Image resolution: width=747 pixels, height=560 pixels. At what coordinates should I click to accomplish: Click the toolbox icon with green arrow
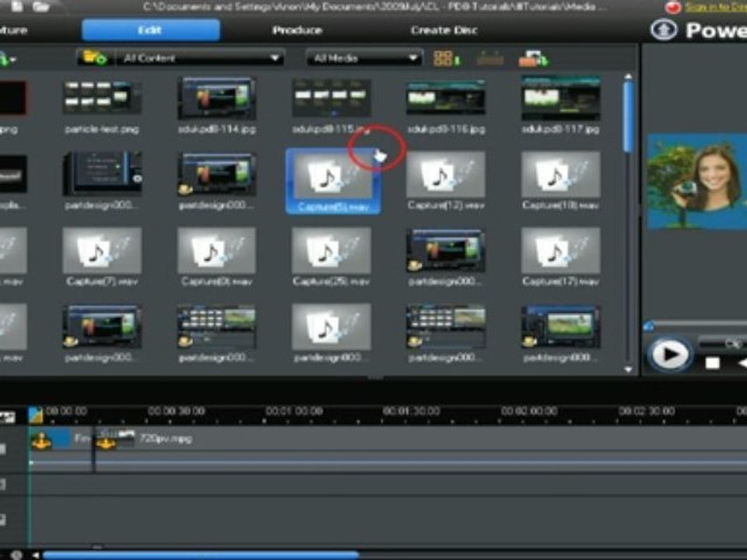(x=534, y=58)
